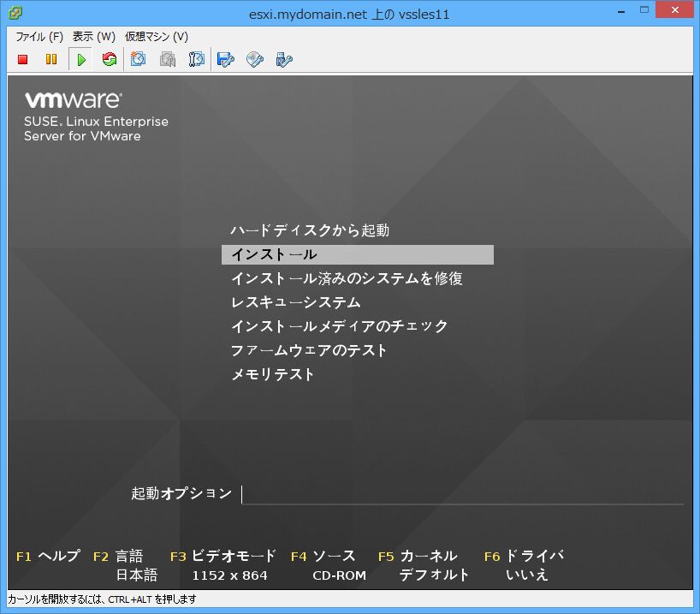The image size is (700, 614).
Task: Click F4 ソース option
Action: tap(323, 556)
